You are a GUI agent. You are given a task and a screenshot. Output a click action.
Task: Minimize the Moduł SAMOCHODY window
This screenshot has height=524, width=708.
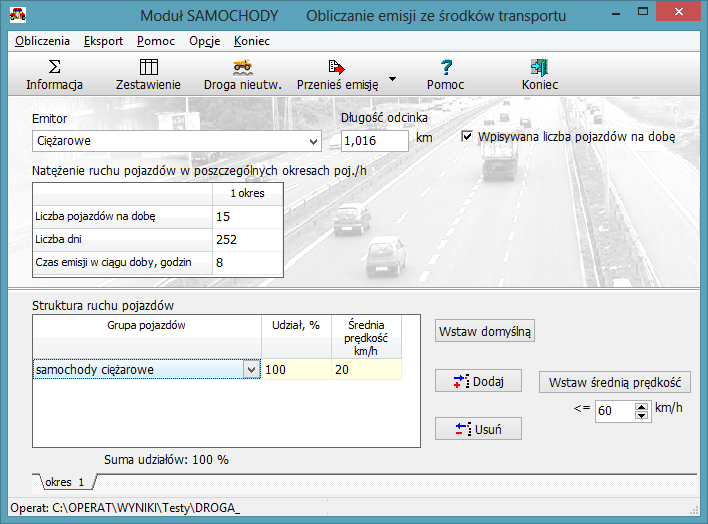(616, 12)
